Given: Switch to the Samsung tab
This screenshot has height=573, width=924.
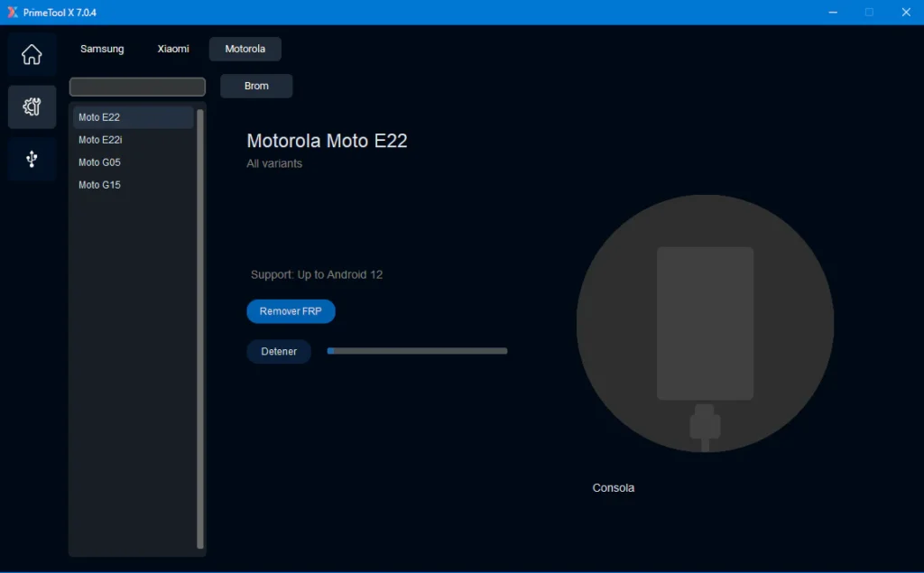Looking at the screenshot, I should coord(102,49).
